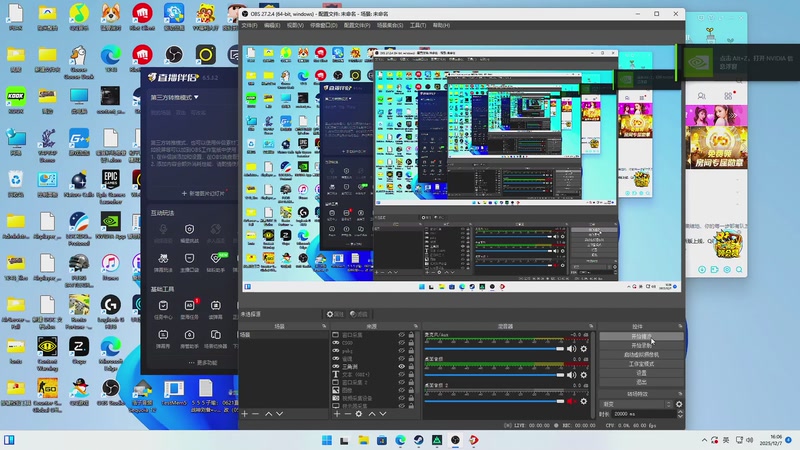Adjust the 桌面音频 volume slider
This screenshot has height=450, width=800.
[494, 375]
